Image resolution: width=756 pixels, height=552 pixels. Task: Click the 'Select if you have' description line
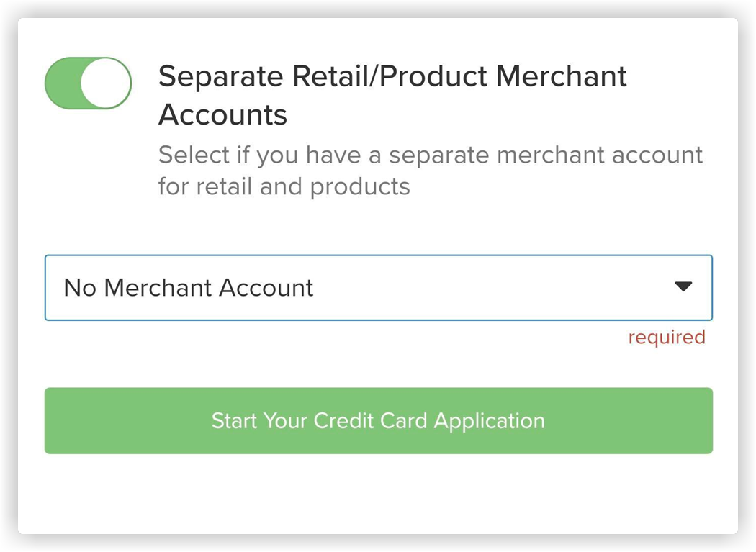coord(430,155)
